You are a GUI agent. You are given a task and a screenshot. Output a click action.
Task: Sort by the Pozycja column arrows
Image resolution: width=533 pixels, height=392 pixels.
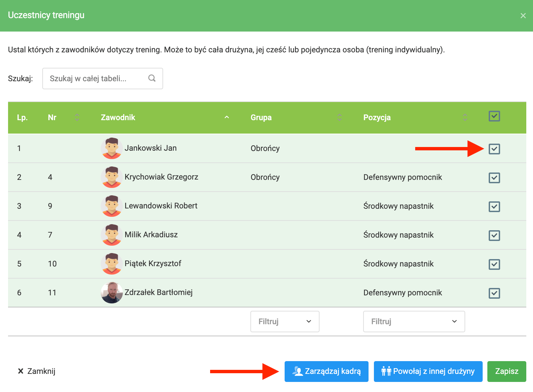pyautogui.click(x=465, y=117)
